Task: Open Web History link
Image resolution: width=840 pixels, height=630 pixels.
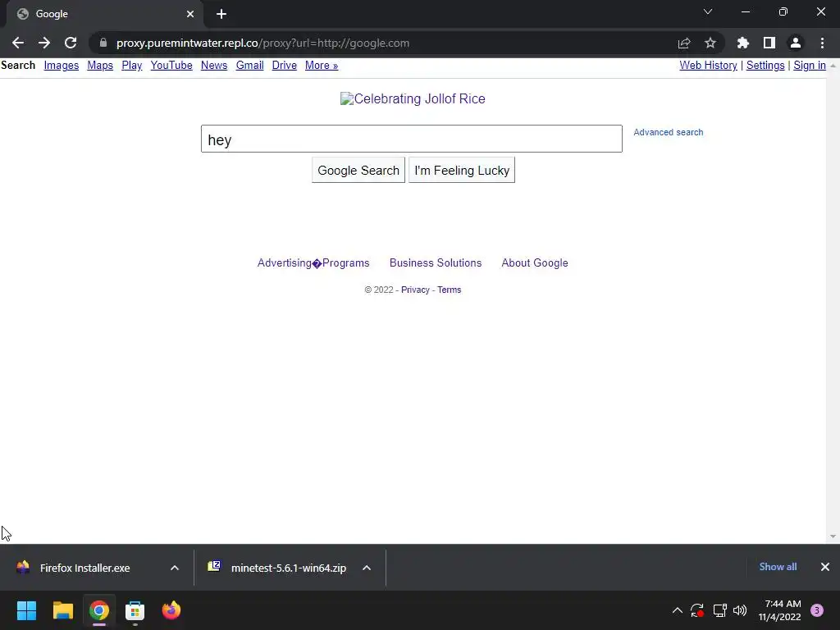Action: pos(708,66)
